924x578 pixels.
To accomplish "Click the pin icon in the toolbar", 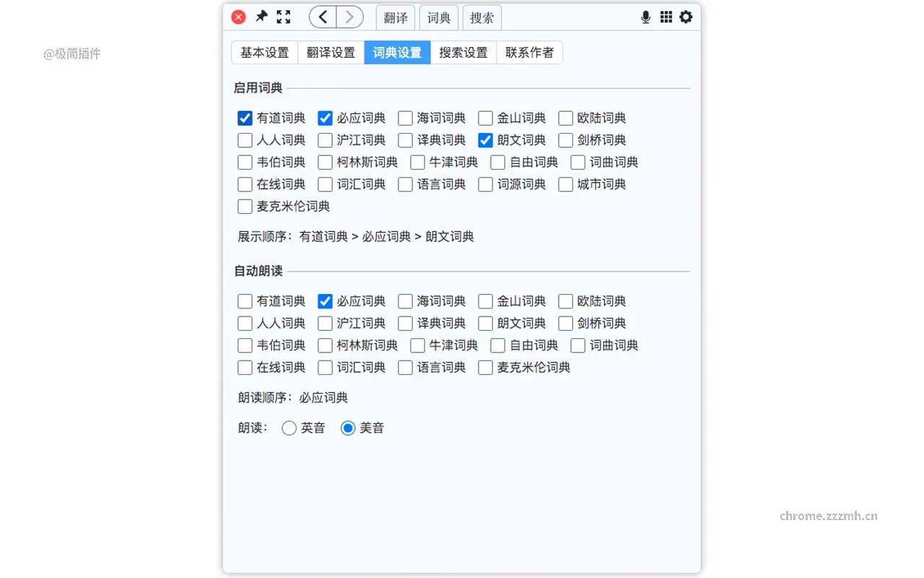I will [261, 16].
